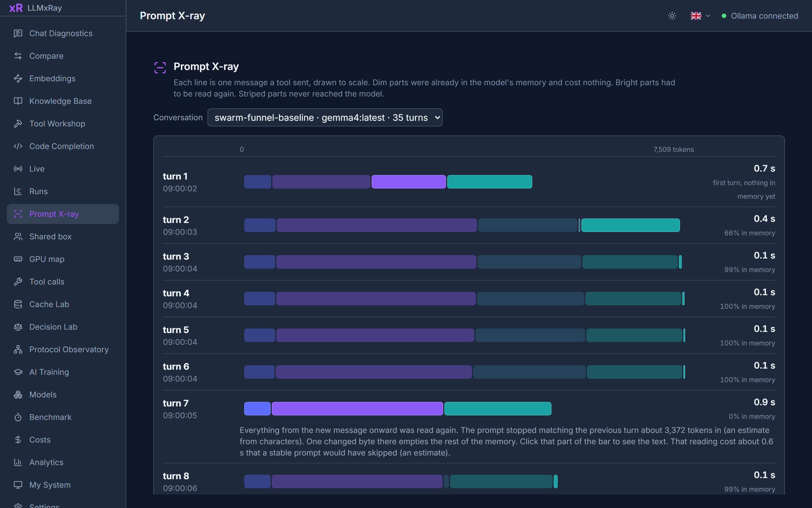Select turn 7 teal bar segment
812x508 pixels.
pyautogui.click(x=497, y=408)
